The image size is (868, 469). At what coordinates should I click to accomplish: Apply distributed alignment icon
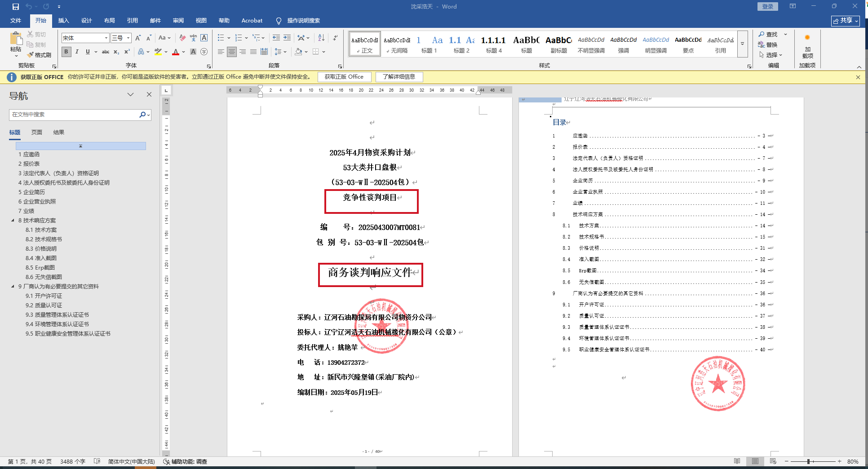[264, 52]
